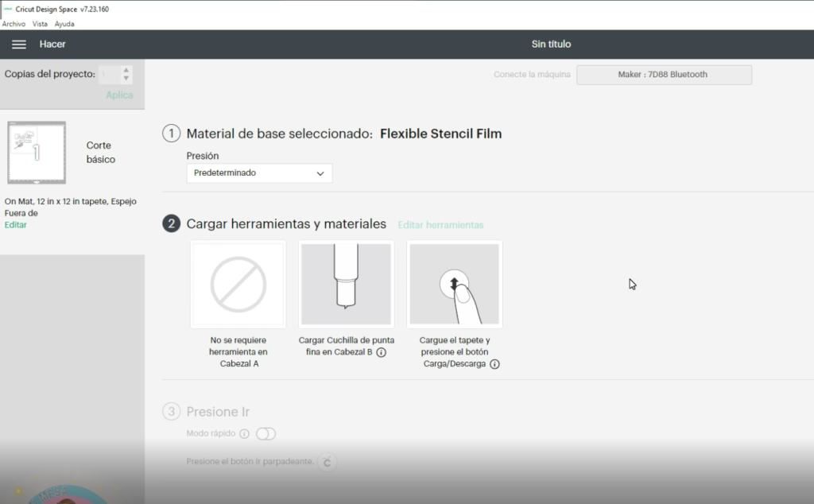
Task: Click the fine-point blade image for Cabezal B
Action: tap(347, 284)
